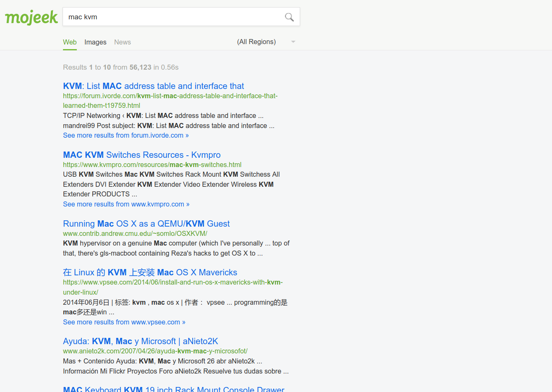Open the All Regions dropdown
The width and height of the screenshot is (552, 392).
tap(267, 42)
